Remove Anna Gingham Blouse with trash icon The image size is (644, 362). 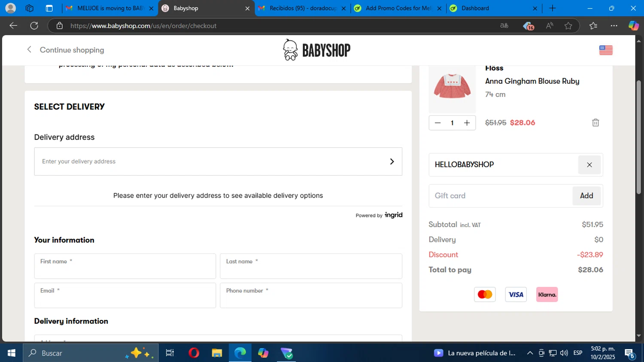(595, 123)
